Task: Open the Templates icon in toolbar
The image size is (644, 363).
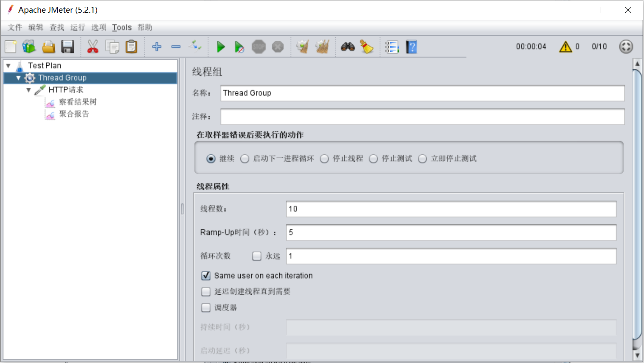Action: click(29, 47)
